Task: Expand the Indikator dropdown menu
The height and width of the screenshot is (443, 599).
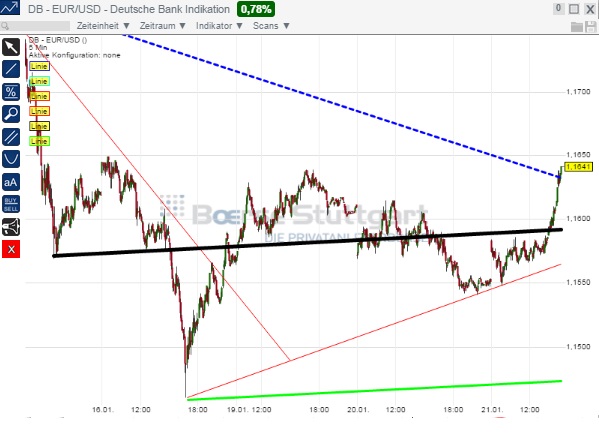Action: [x=219, y=26]
